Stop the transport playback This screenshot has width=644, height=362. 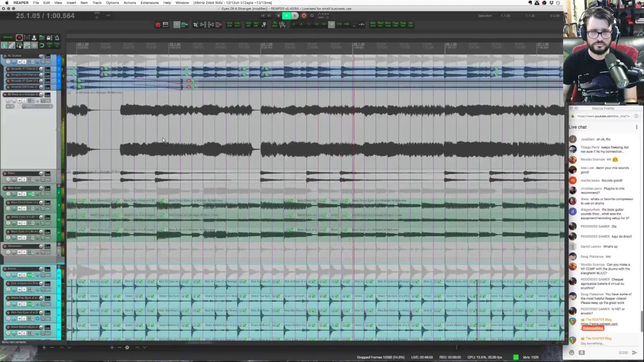pos(278,16)
